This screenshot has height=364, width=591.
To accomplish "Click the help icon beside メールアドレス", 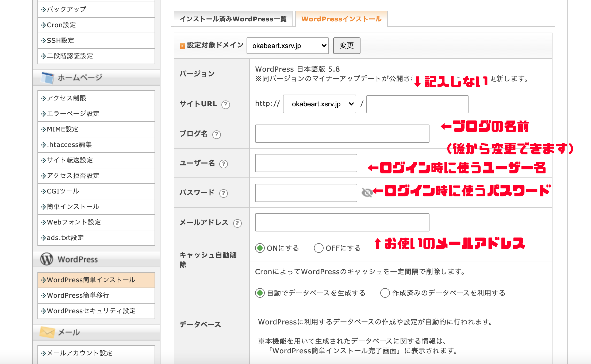I will pos(237,223).
